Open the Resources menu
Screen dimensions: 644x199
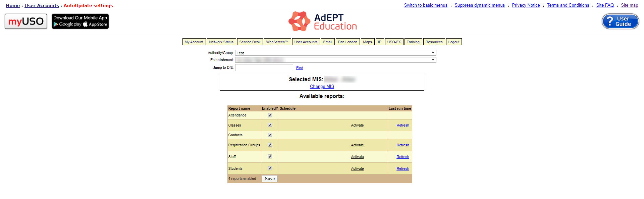(x=434, y=42)
